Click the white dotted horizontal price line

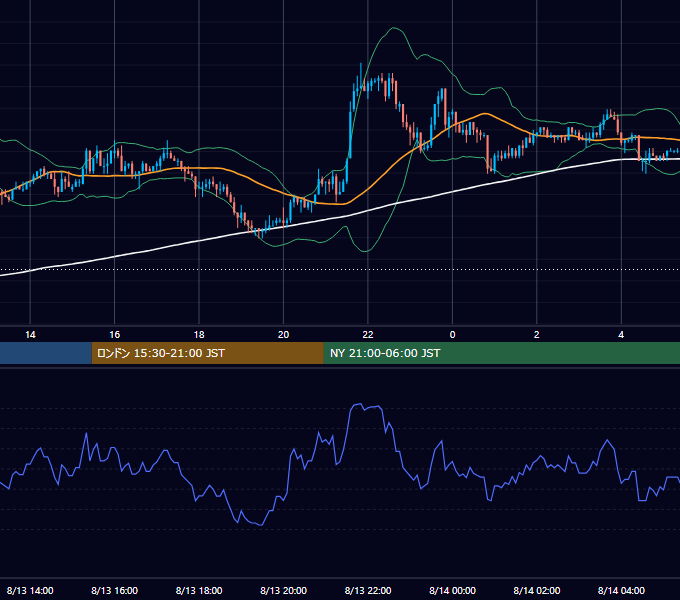click(340, 269)
